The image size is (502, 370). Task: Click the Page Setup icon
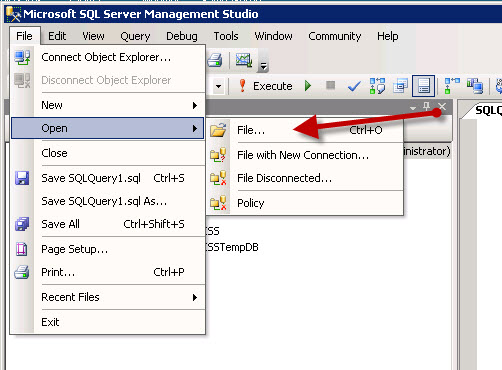click(x=22, y=249)
